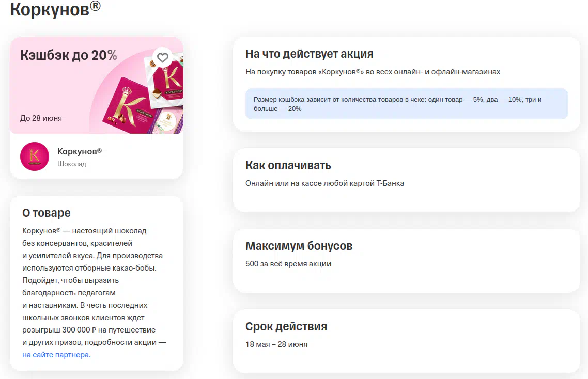
Task: Click the 'Максимум бонусов' section heading
Action: pyautogui.click(x=299, y=246)
